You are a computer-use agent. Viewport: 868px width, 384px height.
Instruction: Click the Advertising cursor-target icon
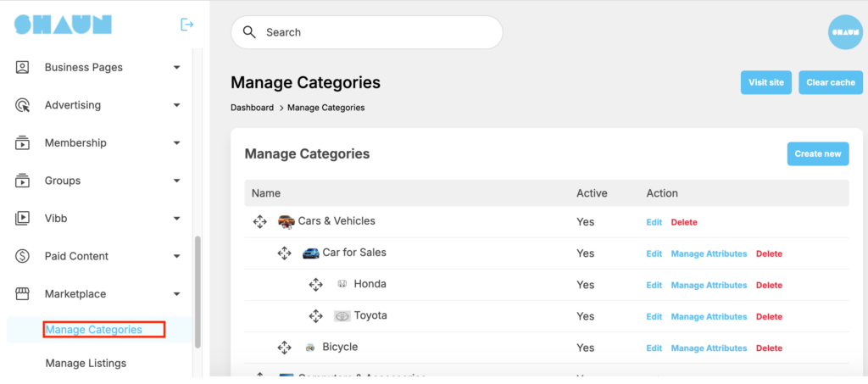point(23,105)
